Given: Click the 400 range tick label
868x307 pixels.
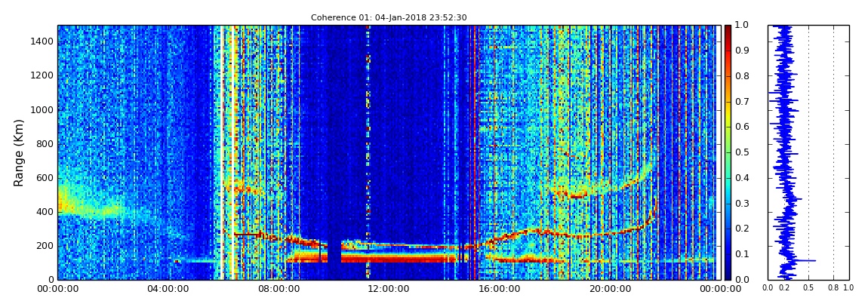Looking at the screenshot, I should click(x=45, y=211).
